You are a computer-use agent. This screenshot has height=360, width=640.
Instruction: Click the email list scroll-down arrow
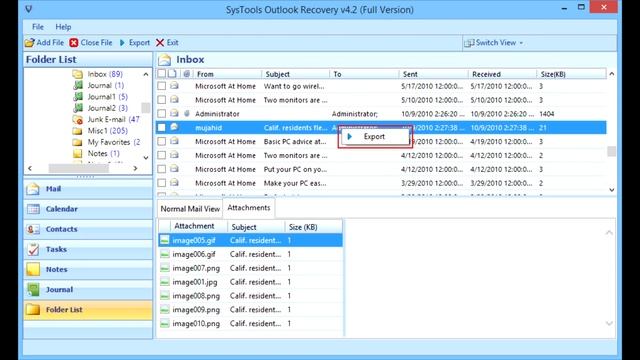pos(611,190)
